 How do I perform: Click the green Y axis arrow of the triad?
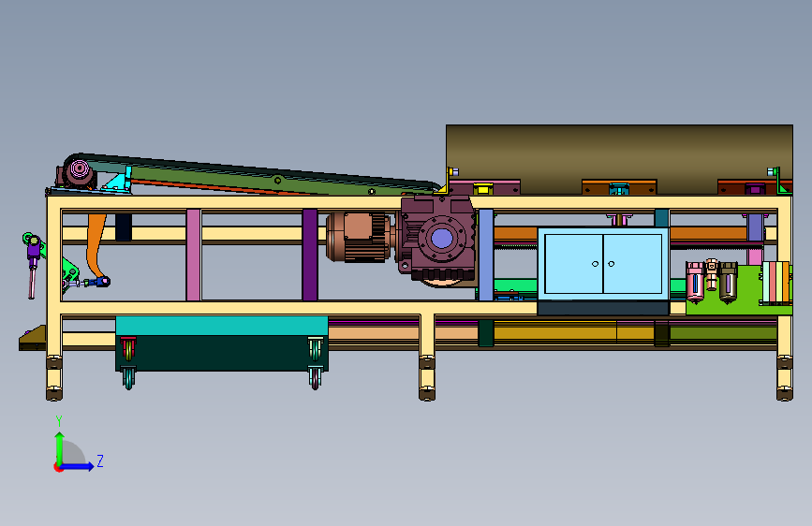[x=59, y=447]
